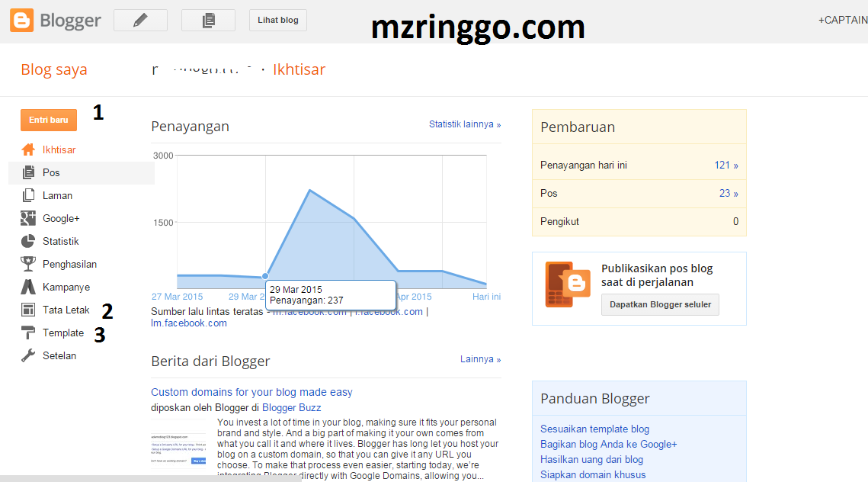Click the Setelan wrench icon

point(28,355)
